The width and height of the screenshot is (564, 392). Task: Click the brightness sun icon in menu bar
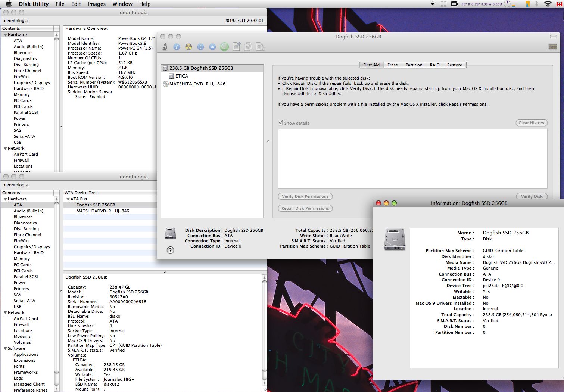pos(432,4)
